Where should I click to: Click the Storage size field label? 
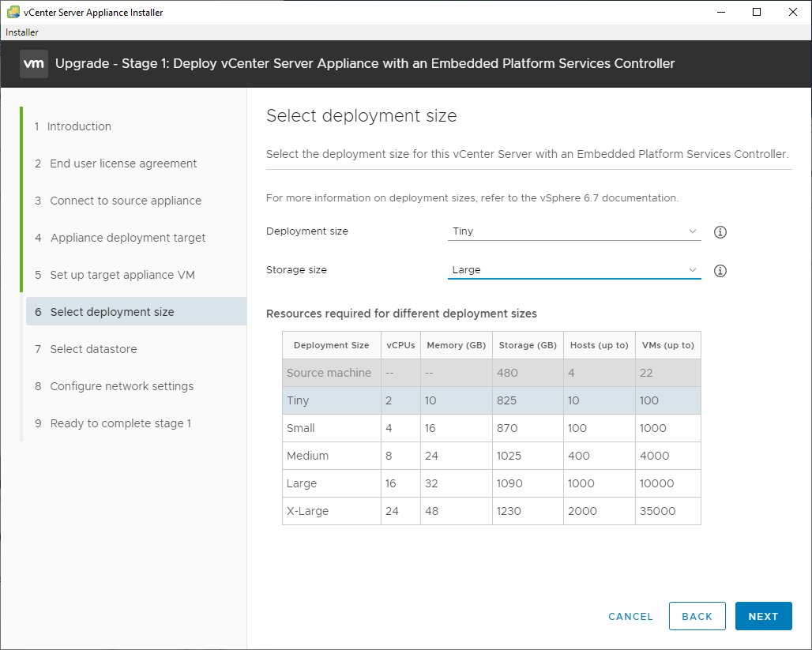(x=296, y=270)
